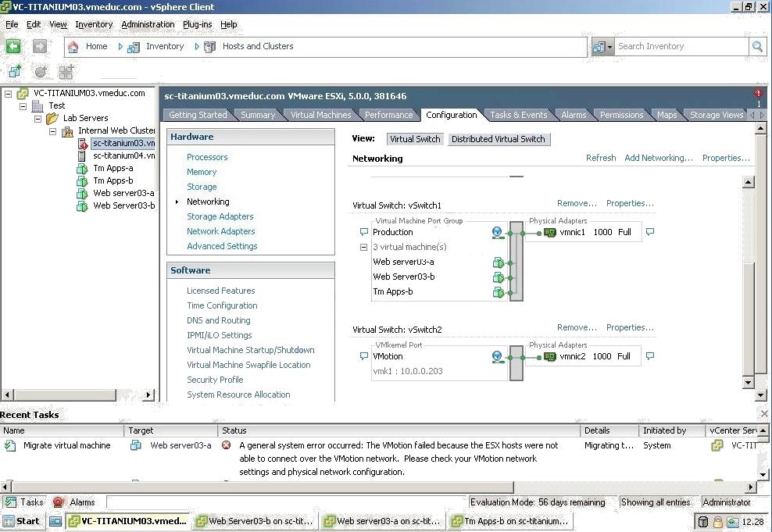Click VM icon beside Tm Apps-b in vSwitch1
772x532 pixels.
click(499, 292)
